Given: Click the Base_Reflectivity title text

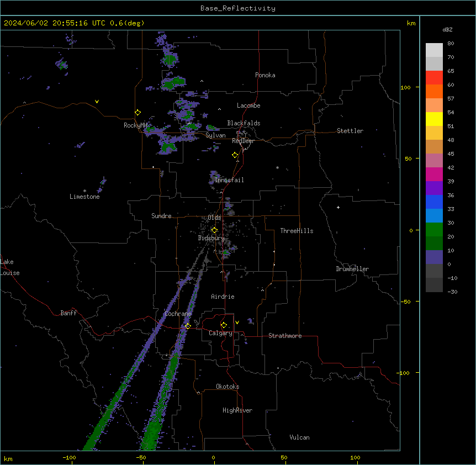Looking at the screenshot, I should coord(238,8).
